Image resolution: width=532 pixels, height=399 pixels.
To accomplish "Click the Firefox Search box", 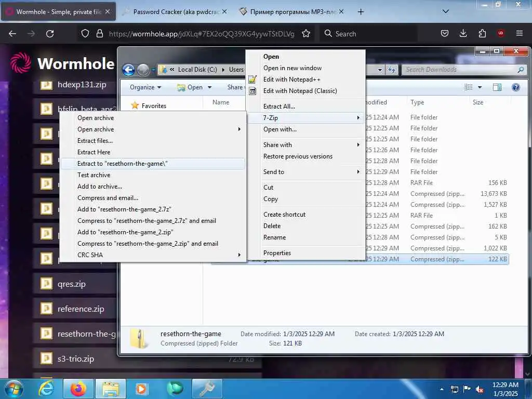I will (x=368, y=34).
